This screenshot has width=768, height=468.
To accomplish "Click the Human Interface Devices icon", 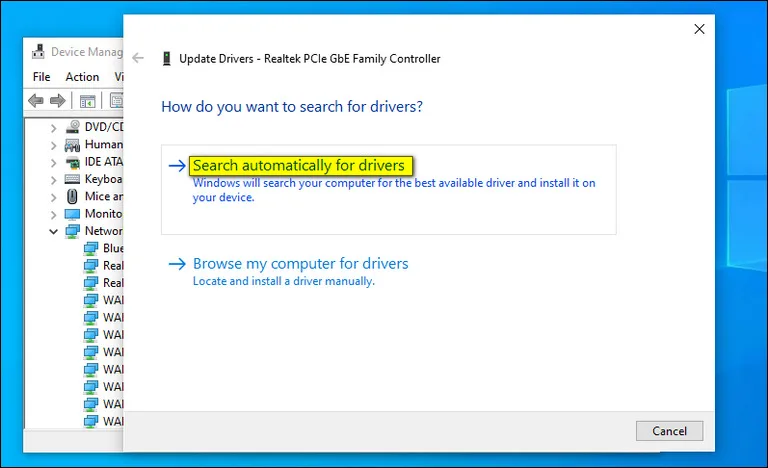I will point(72,145).
